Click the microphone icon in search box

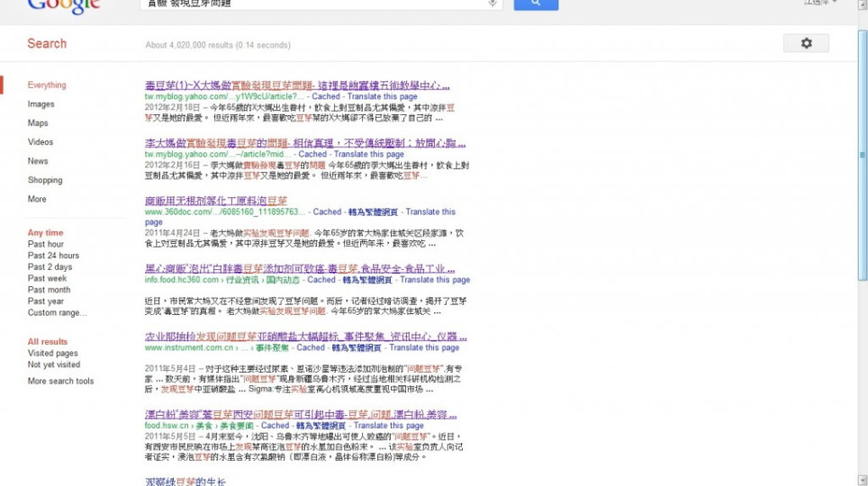coord(493,4)
